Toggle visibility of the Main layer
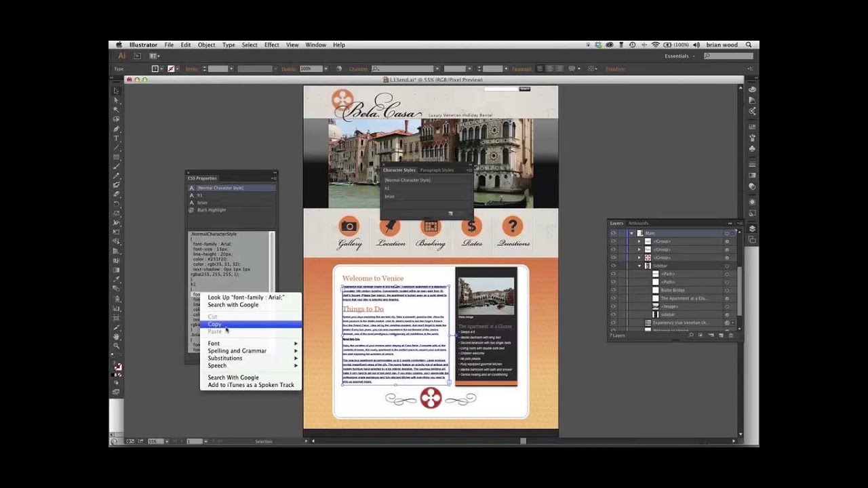The image size is (868, 488). click(613, 233)
